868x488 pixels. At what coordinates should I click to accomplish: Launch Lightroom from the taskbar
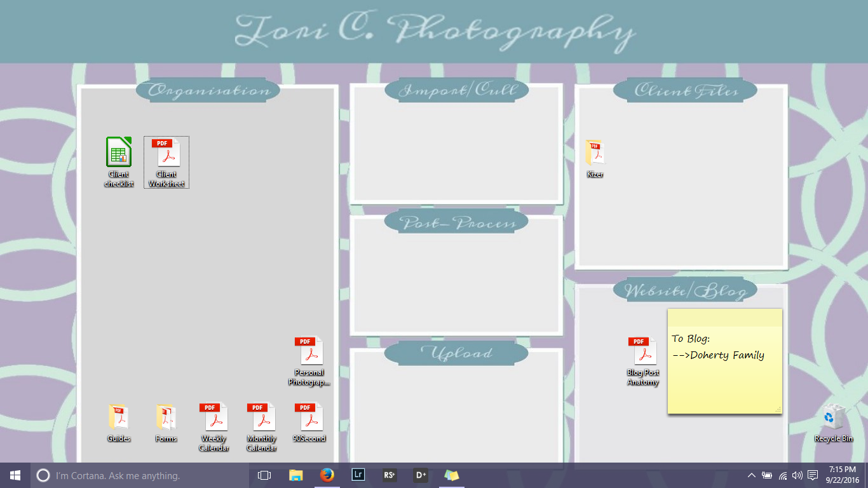click(x=358, y=475)
